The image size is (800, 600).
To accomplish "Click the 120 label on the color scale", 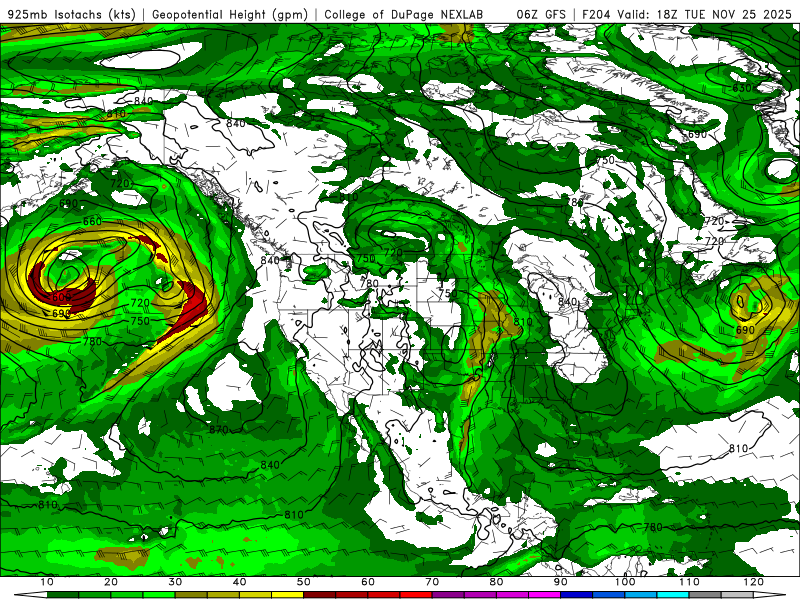I will coord(754,582).
